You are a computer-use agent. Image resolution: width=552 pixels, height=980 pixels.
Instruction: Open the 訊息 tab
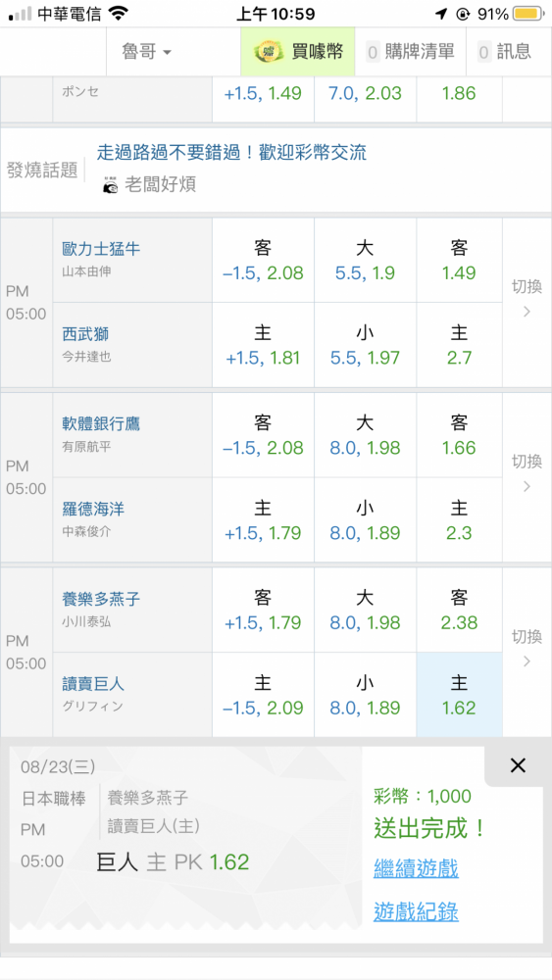click(504, 52)
